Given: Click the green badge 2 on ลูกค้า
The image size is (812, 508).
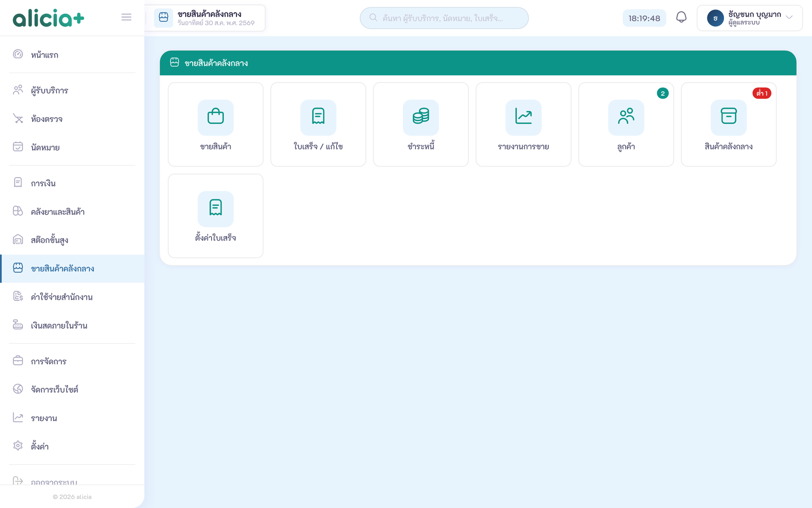Looking at the screenshot, I should pos(663,93).
